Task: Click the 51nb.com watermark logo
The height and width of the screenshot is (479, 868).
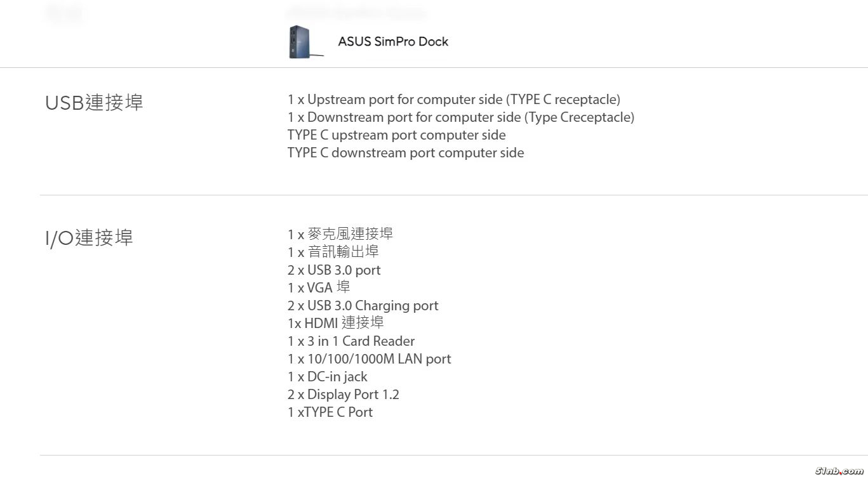Action: tap(839, 471)
